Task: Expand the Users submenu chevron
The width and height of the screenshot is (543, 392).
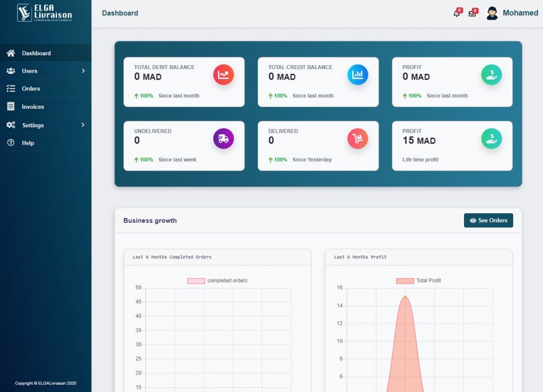Action: [83, 71]
